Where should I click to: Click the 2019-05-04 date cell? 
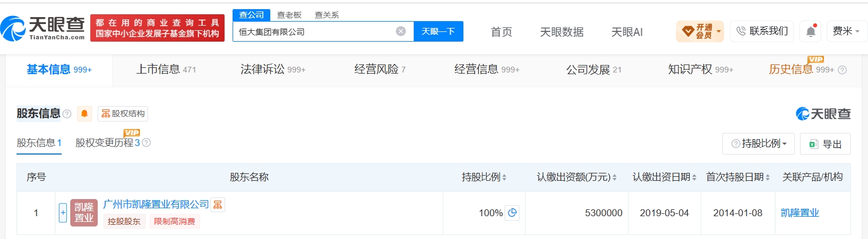click(x=665, y=213)
